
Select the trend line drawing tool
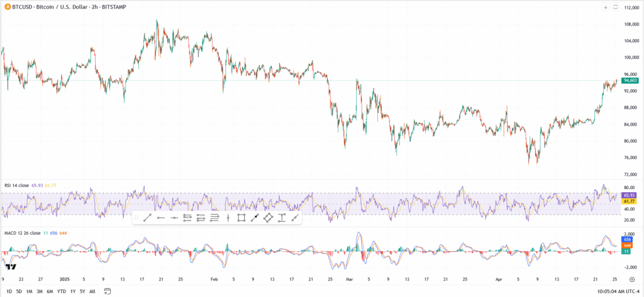tap(146, 218)
